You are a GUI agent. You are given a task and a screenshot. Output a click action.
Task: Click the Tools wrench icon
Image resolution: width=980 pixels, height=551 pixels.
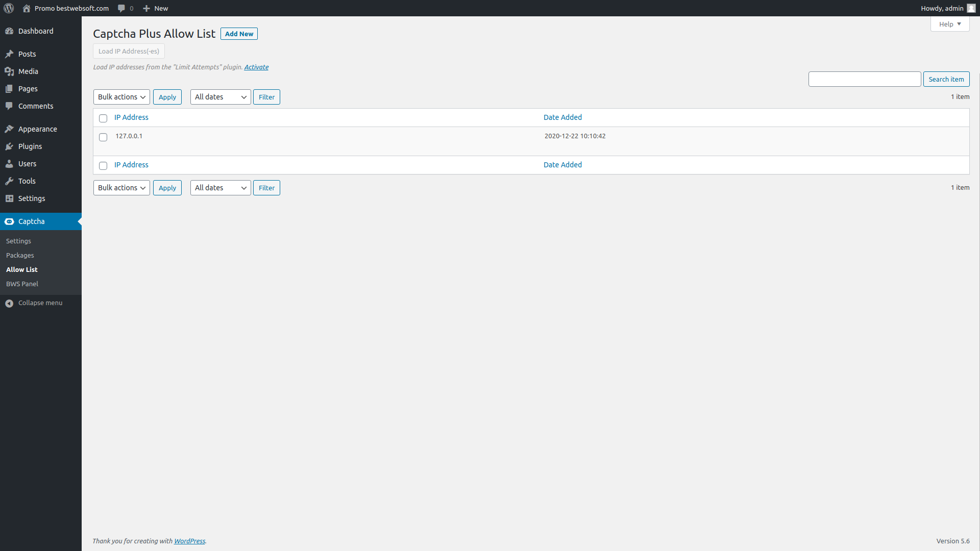click(x=9, y=181)
